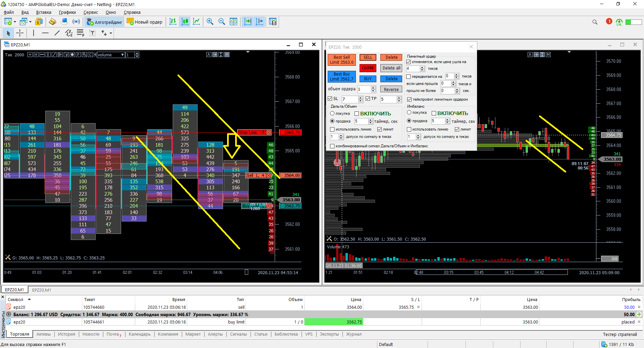Toggle 'отменяется, если цена ушла на' checkbox

point(409,62)
